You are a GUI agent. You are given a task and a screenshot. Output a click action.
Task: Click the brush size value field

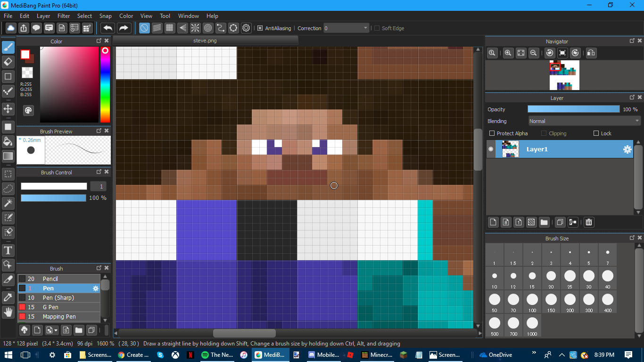pyautogui.click(x=98, y=186)
